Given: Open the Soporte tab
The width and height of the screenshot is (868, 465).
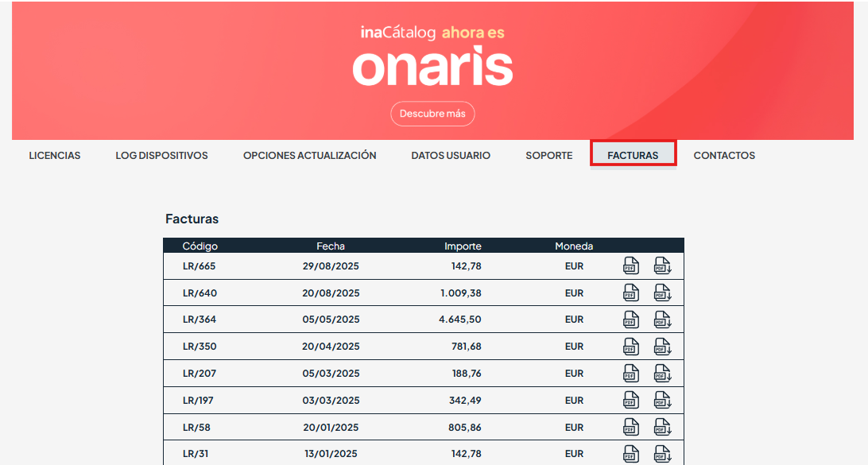Looking at the screenshot, I should point(549,156).
